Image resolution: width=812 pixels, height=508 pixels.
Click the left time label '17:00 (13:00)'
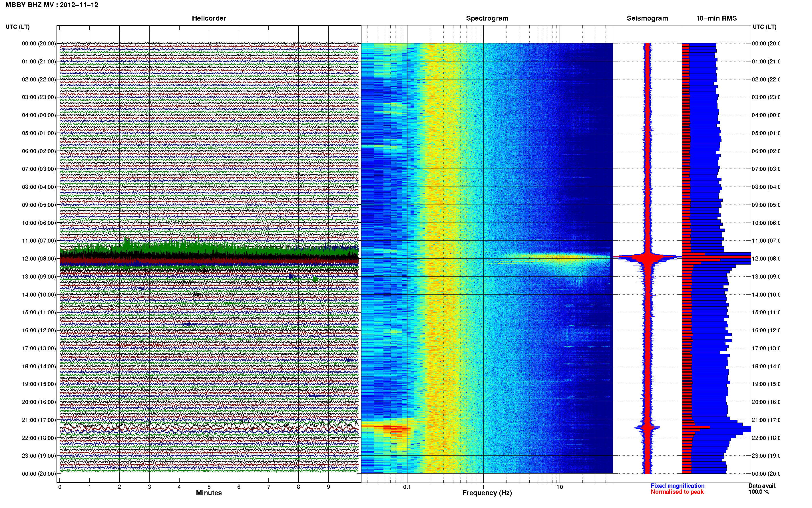(39, 348)
